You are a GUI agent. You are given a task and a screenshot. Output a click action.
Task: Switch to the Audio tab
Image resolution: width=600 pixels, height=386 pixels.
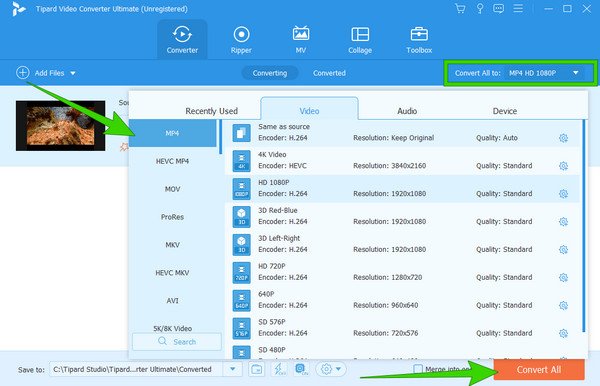[x=407, y=111]
